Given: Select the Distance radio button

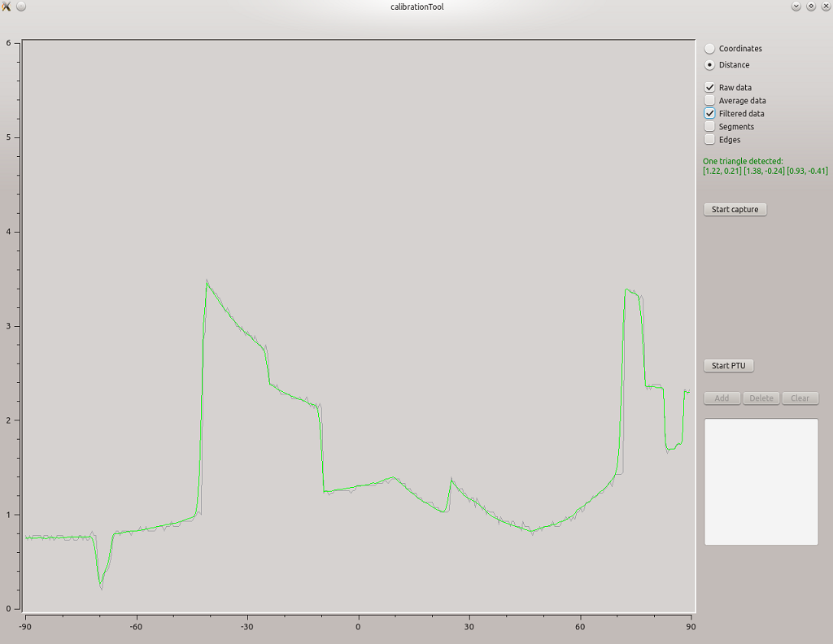Looking at the screenshot, I should coord(710,65).
